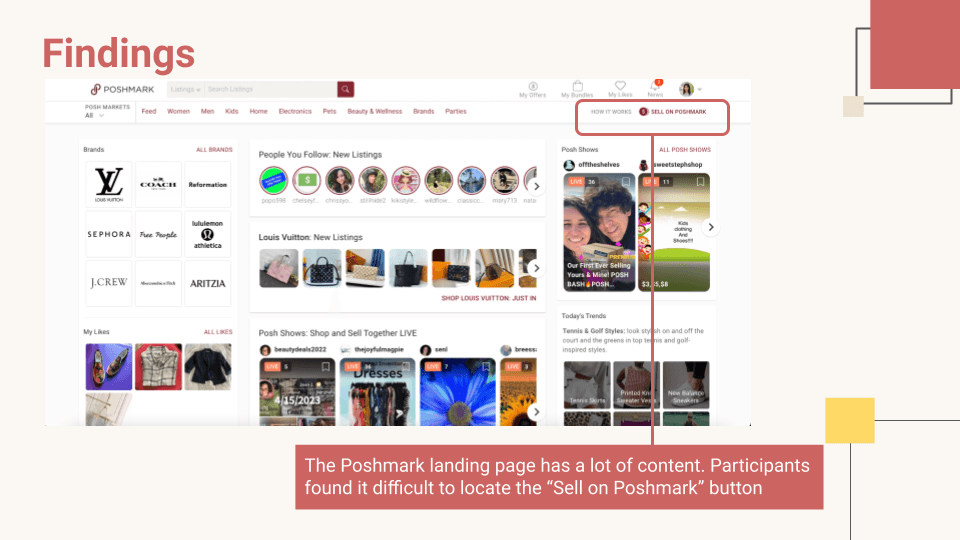Open the My Bundles bag icon

577,89
